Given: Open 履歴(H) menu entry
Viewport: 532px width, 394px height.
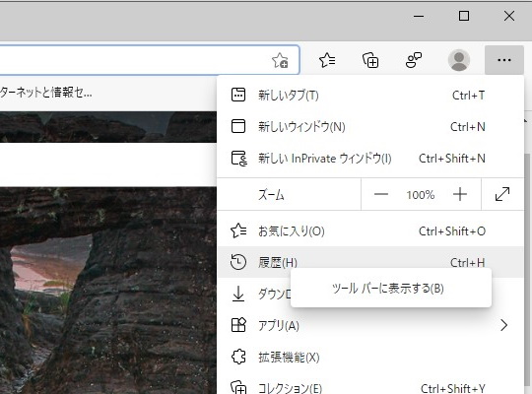Looking at the screenshot, I should [370, 262].
